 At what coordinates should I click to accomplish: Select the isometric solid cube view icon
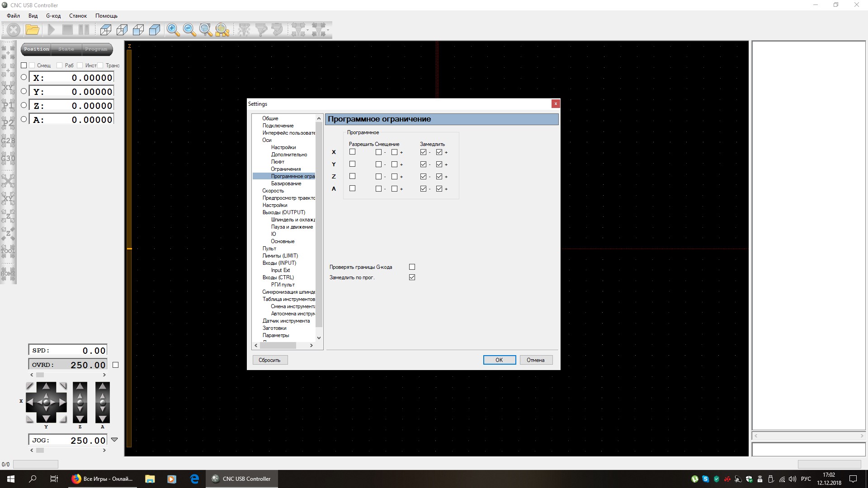coord(155,30)
